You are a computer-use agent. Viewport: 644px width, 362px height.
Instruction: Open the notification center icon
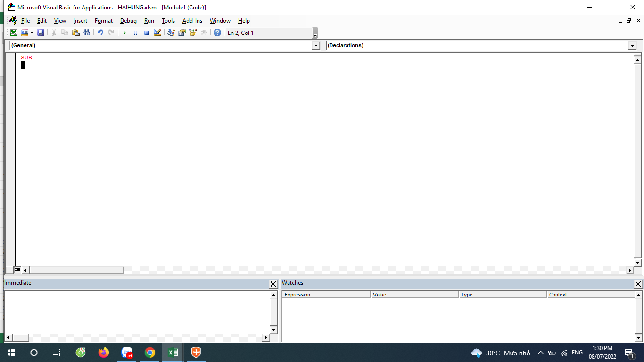(629, 353)
